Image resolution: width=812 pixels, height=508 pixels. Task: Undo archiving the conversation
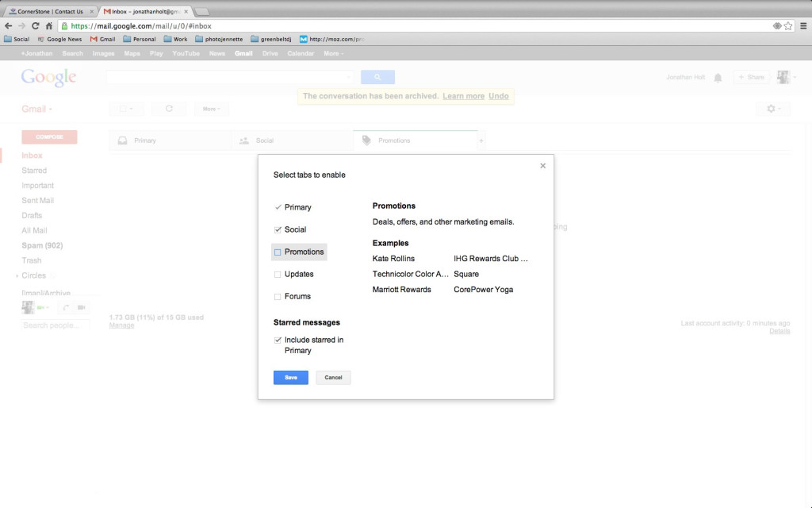pos(499,96)
